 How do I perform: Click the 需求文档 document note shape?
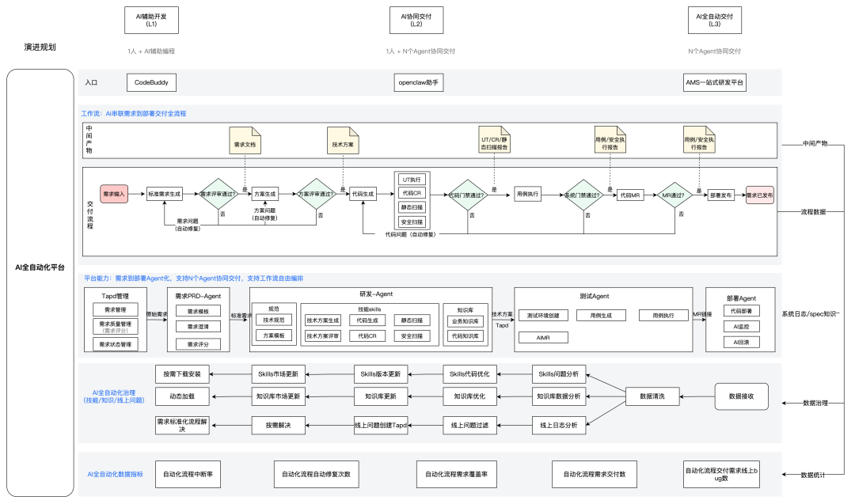pos(245,142)
